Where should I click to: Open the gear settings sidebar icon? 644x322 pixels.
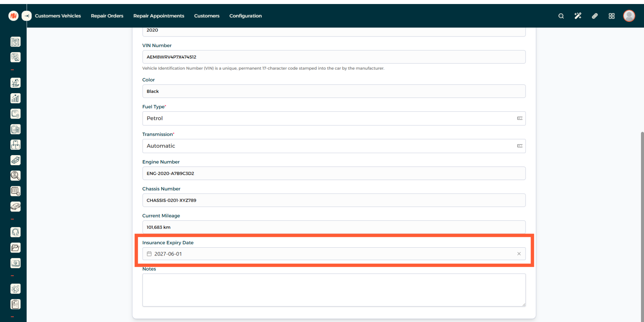click(15, 289)
